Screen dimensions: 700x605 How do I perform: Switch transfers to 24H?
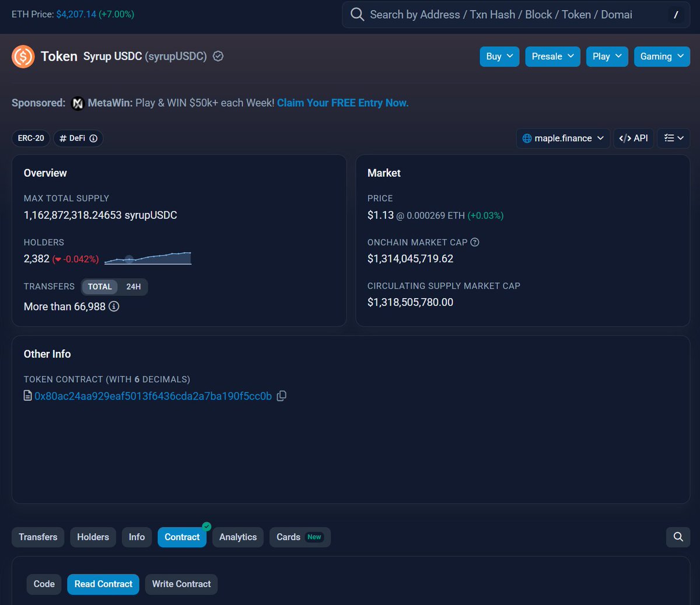click(134, 286)
